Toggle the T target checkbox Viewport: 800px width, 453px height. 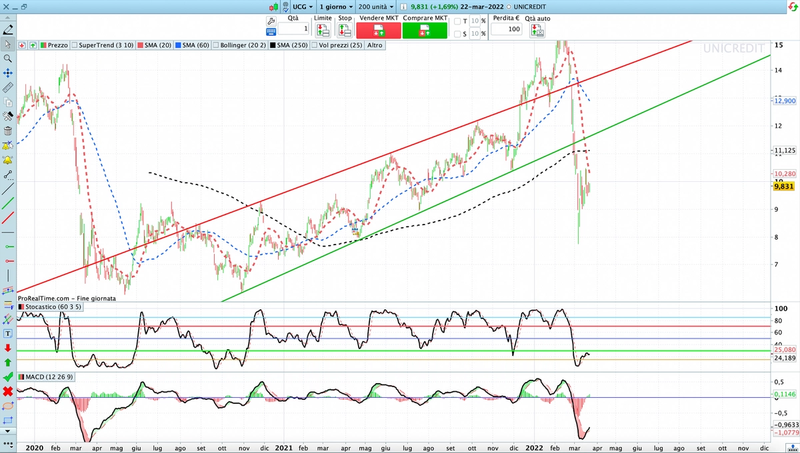[x=457, y=21]
